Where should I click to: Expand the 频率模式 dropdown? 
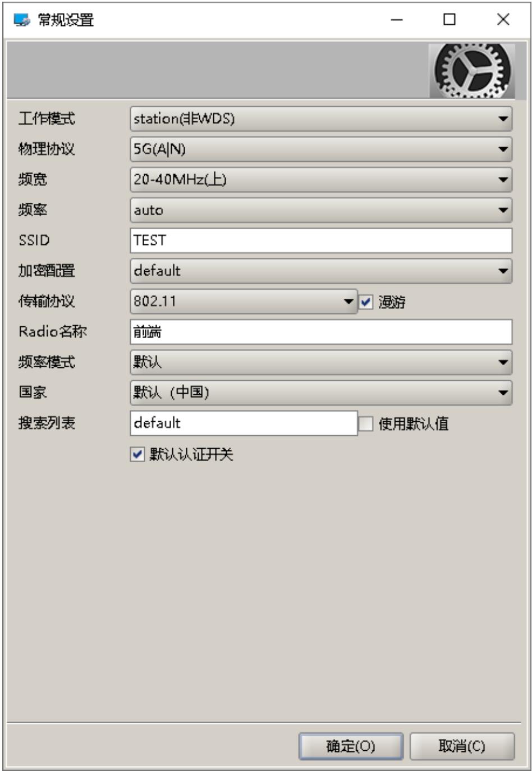[321, 362]
